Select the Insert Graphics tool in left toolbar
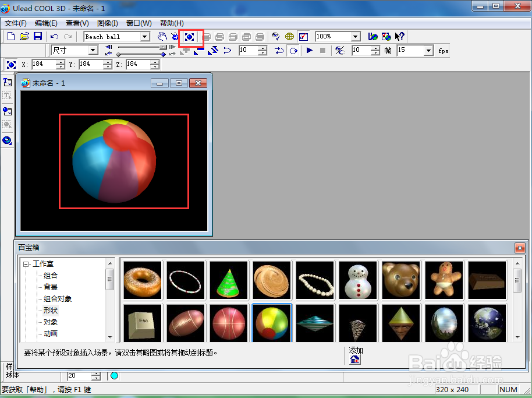The height and width of the screenshot is (398, 532). click(x=7, y=111)
